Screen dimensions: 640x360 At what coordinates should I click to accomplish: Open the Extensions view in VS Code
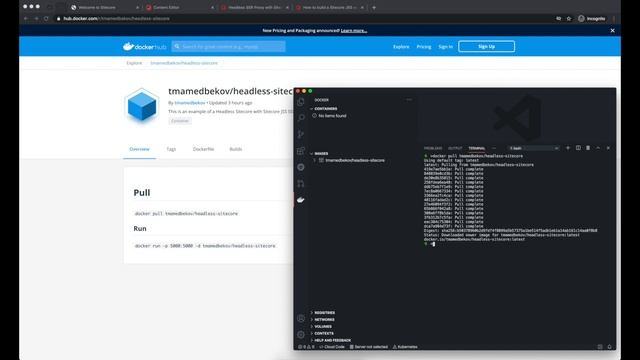click(x=301, y=151)
